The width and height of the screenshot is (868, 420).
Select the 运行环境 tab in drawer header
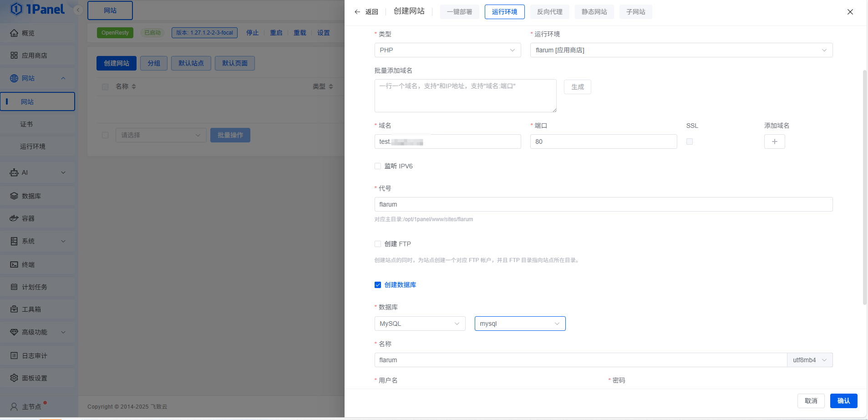coord(504,12)
